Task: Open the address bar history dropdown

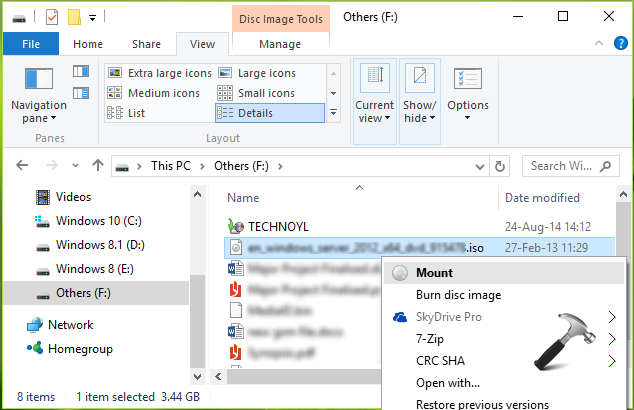Action: click(480, 167)
